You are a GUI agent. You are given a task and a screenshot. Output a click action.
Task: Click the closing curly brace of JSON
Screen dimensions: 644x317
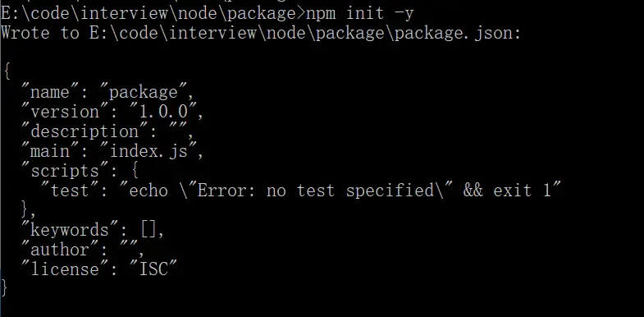click(5, 287)
